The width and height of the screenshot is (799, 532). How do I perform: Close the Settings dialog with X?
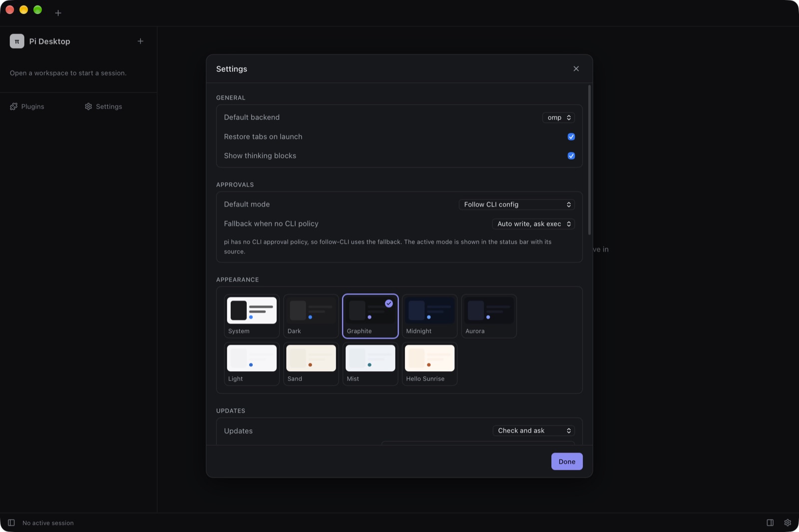click(x=576, y=69)
